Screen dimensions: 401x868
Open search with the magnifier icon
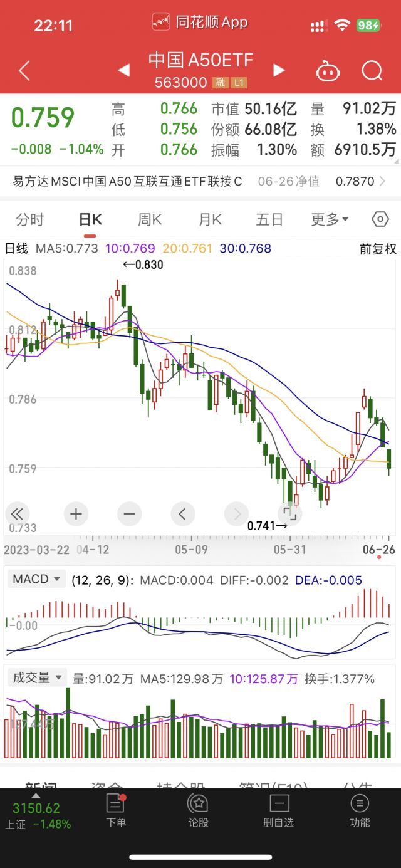(x=372, y=70)
